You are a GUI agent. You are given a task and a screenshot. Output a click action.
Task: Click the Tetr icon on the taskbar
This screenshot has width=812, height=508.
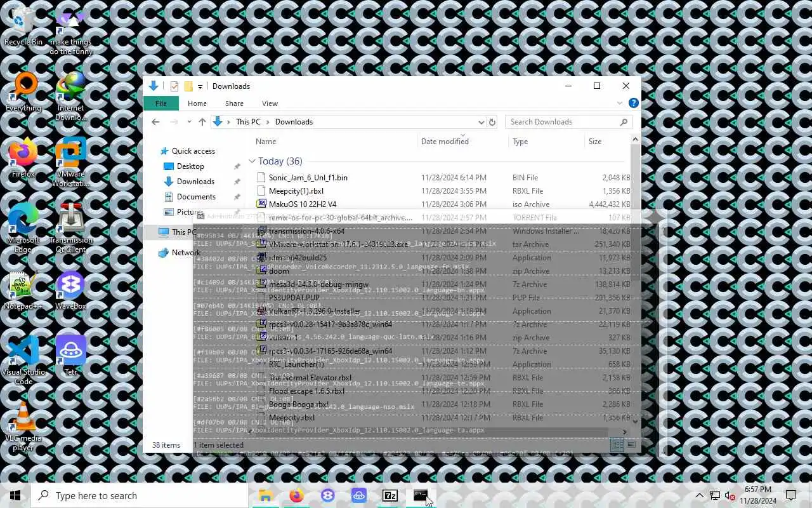pos(359,495)
